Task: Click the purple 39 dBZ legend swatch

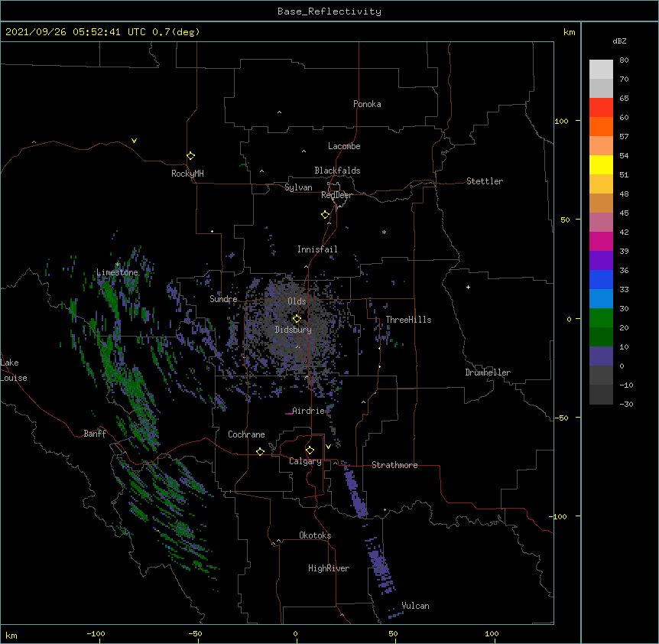Action: [601, 261]
